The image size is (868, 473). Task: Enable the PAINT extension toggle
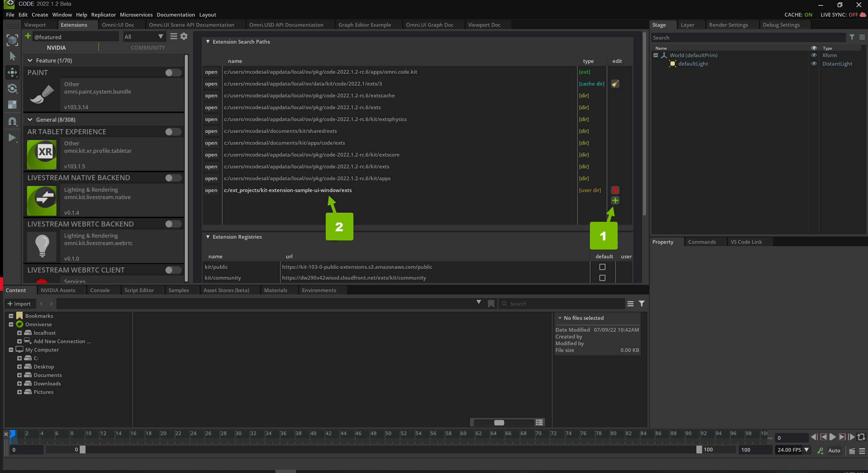tap(173, 73)
